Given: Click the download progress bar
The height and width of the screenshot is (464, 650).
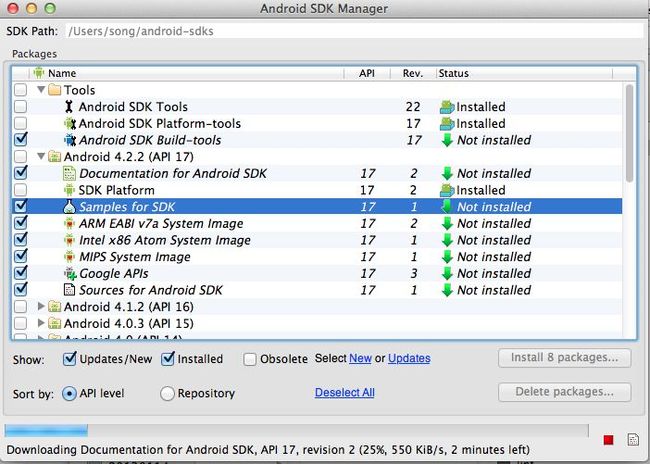Looking at the screenshot, I should (296, 430).
